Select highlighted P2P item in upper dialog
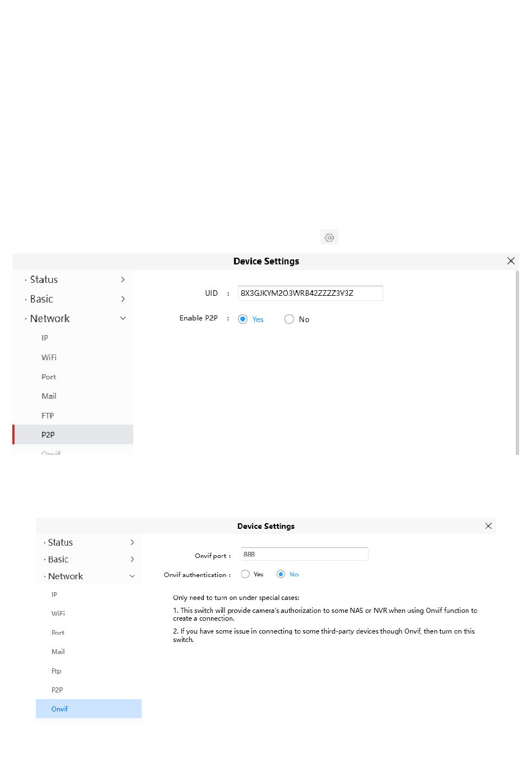Screen dimensions: 532x777 coord(73,435)
